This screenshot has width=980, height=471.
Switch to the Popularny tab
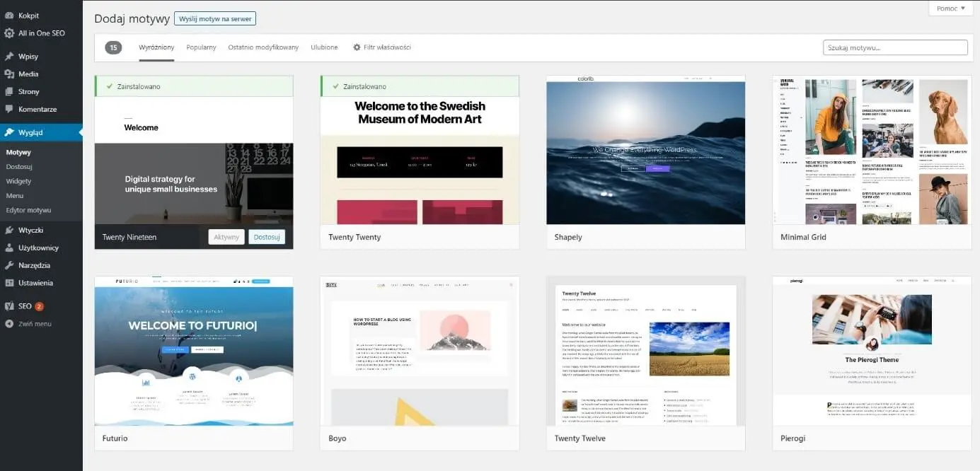click(x=200, y=47)
